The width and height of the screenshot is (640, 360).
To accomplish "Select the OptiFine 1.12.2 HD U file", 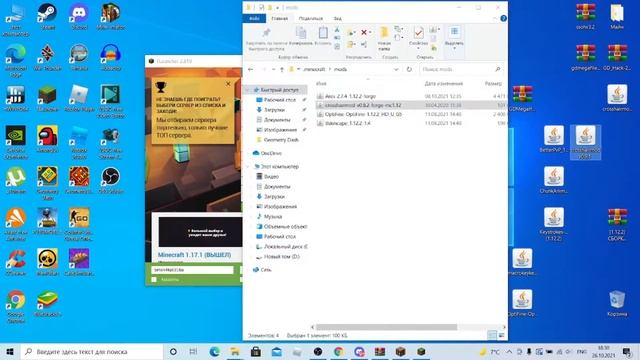I will click(x=411, y=114).
